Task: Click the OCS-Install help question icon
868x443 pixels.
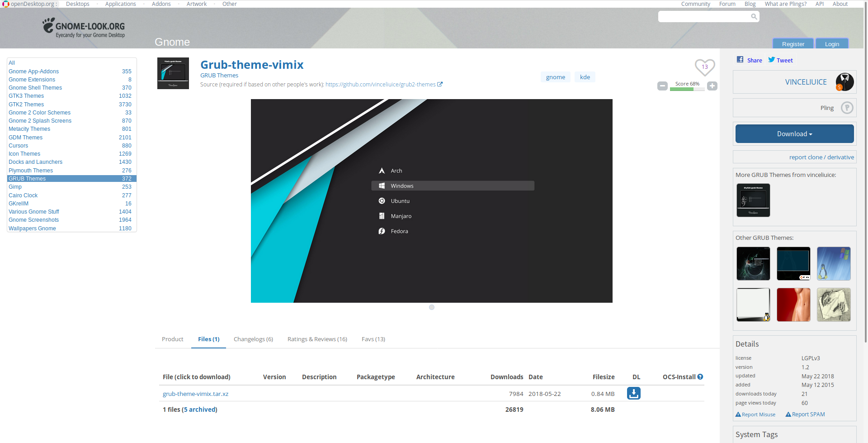Action: [x=700, y=377]
